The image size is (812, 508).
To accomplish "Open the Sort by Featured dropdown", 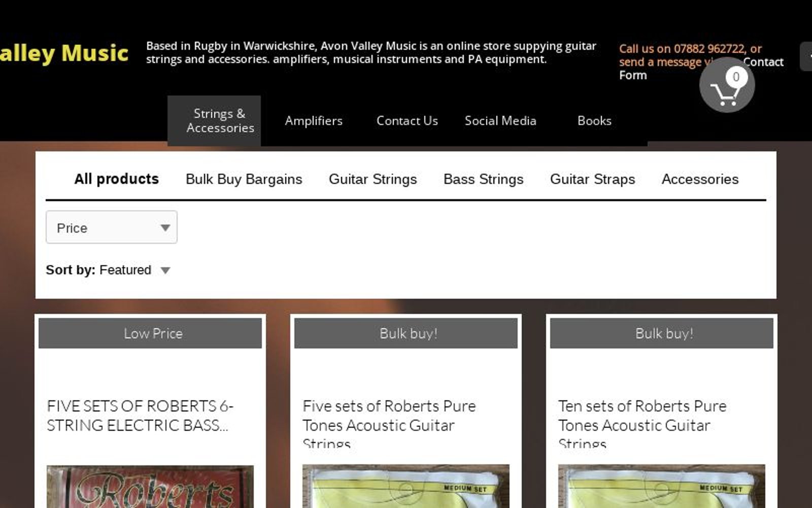I will (x=108, y=270).
